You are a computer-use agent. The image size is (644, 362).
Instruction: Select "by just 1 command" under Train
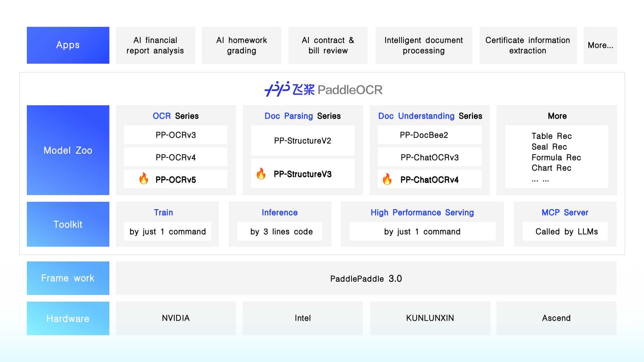[x=168, y=231]
